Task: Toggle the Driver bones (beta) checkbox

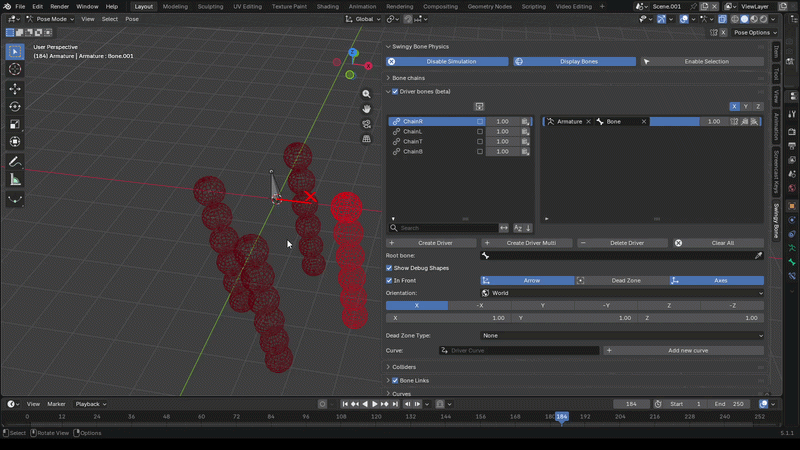Action: point(395,92)
